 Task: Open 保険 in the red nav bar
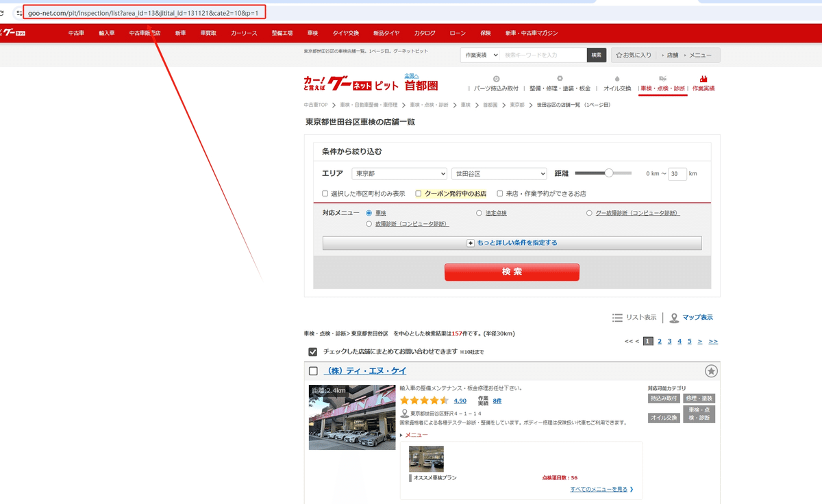coord(486,33)
